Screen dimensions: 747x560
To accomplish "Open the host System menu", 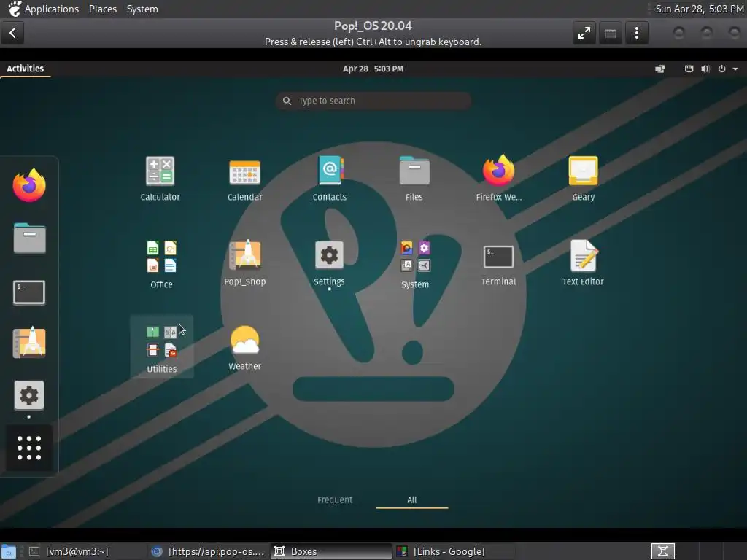I will click(142, 9).
